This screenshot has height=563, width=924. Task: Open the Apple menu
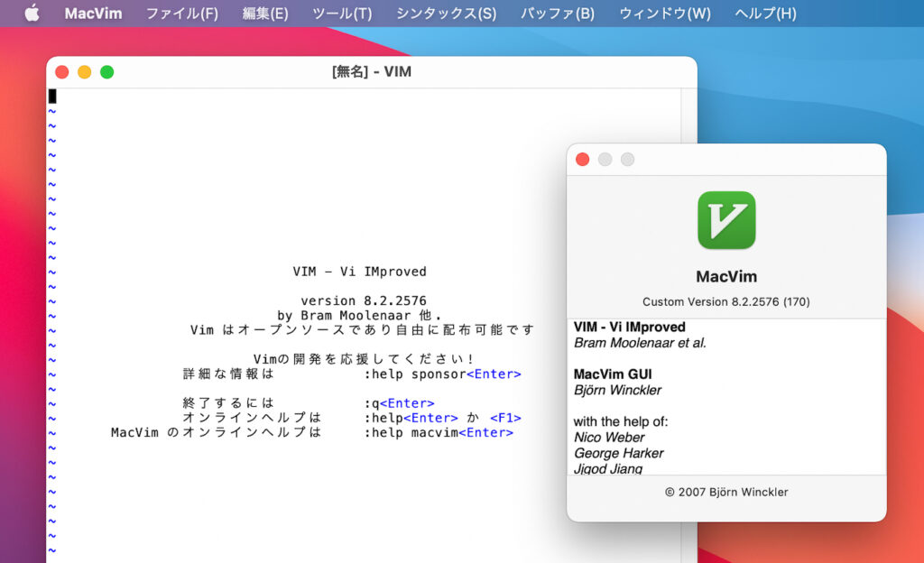pyautogui.click(x=32, y=14)
